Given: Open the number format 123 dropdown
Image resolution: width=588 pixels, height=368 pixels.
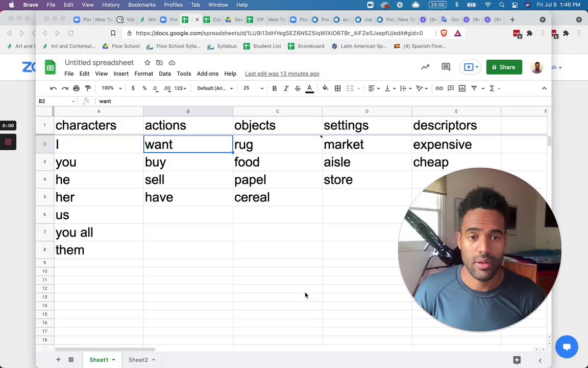Looking at the screenshot, I should (x=180, y=88).
